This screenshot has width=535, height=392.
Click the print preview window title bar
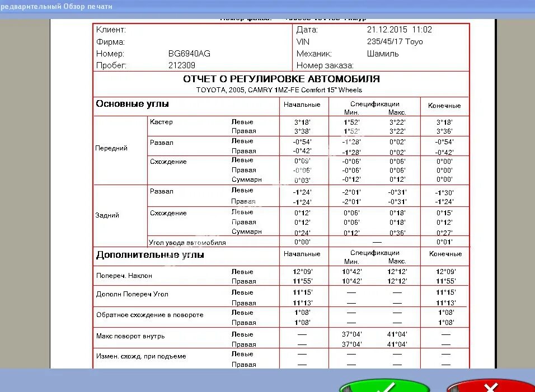(x=267, y=7)
